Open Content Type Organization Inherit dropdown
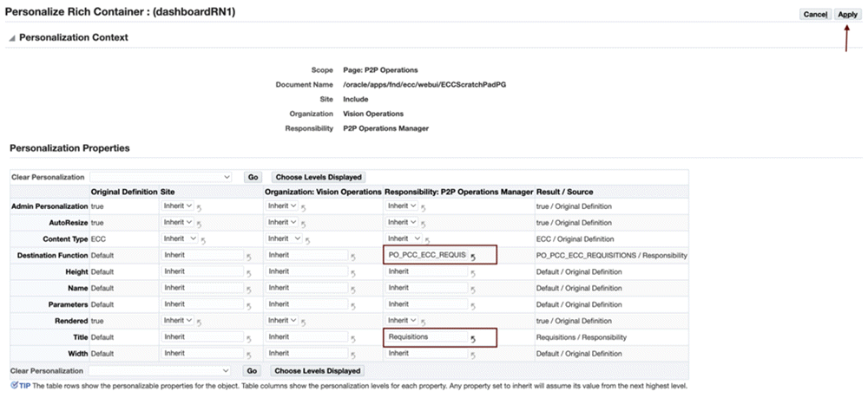Viewport: 868px width, 398px height. (285, 238)
